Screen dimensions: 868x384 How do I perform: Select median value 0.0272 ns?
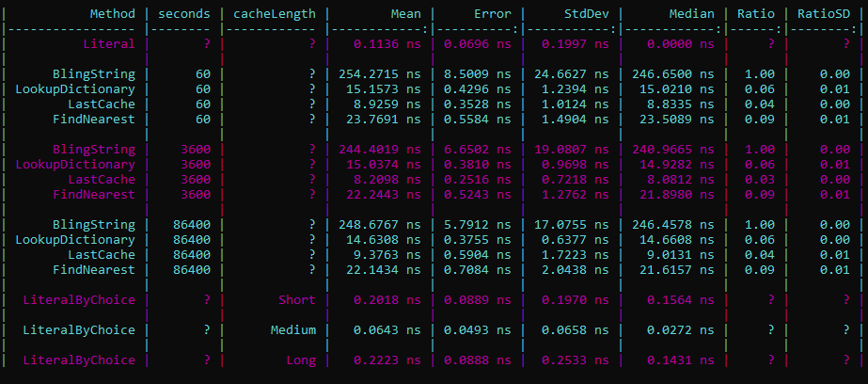point(680,329)
